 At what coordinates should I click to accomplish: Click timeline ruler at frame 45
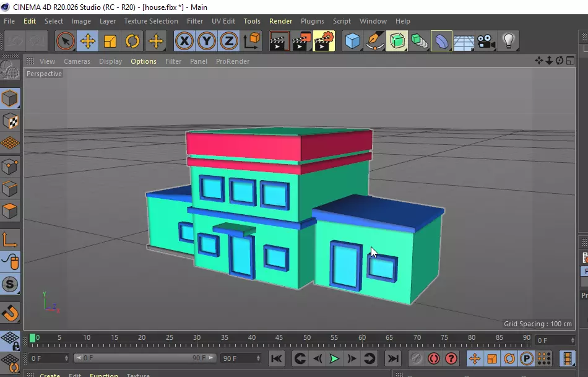[279, 337]
